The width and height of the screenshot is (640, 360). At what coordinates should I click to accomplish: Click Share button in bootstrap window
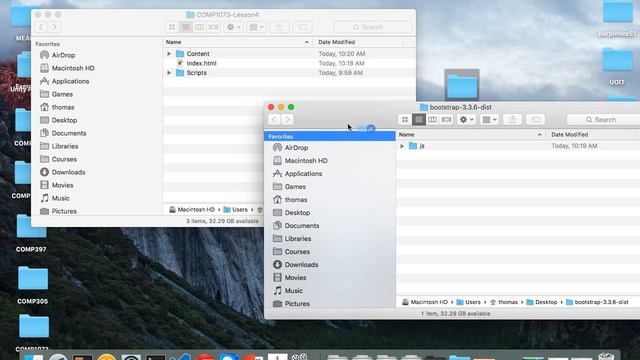click(x=513, y=120)
